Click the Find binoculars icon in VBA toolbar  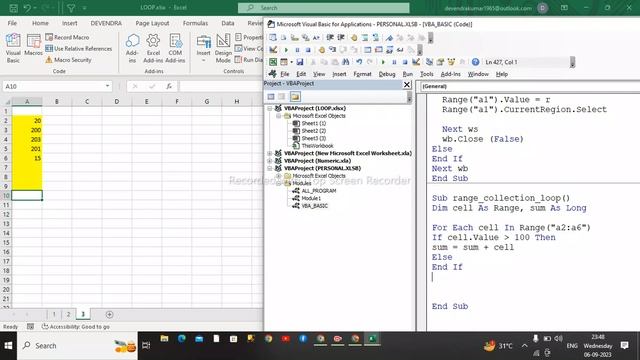coord(345,62)
